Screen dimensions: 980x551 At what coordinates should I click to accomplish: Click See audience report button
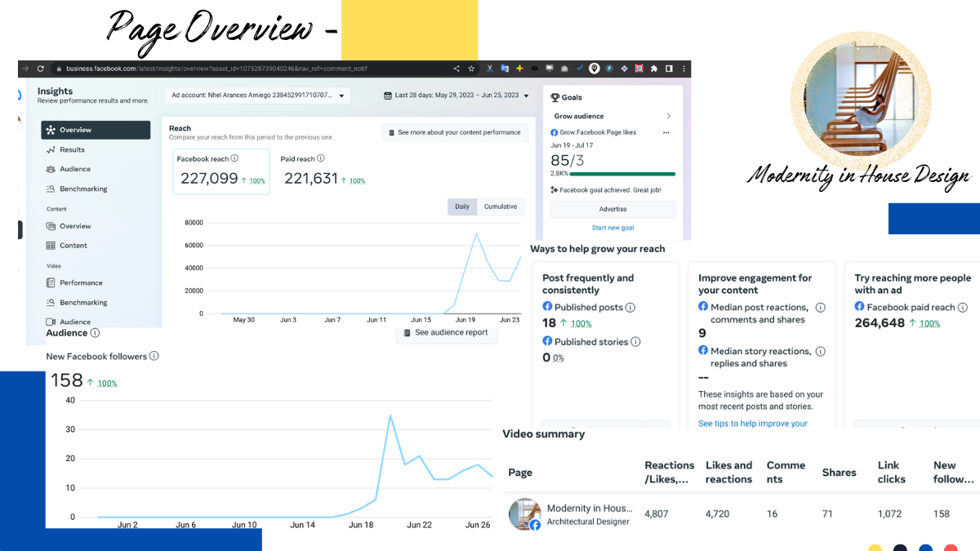pos(447,332)
